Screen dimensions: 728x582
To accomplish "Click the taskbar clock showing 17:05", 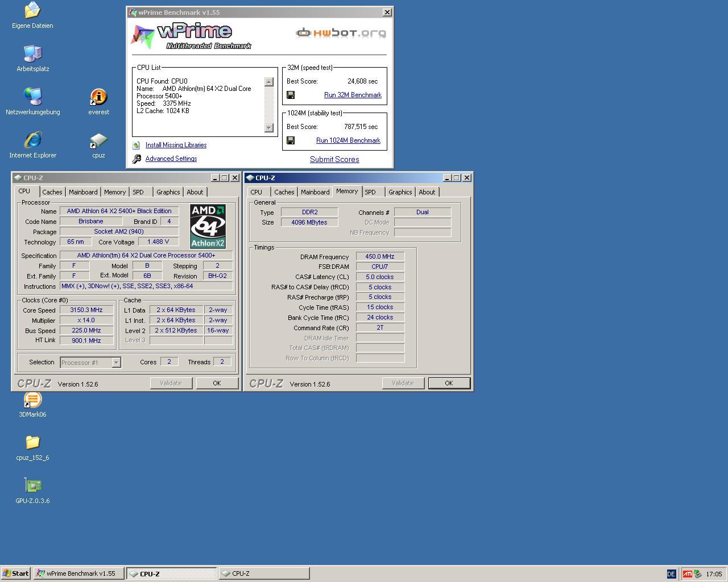I will pyautogui.click(x=714, y=574).
